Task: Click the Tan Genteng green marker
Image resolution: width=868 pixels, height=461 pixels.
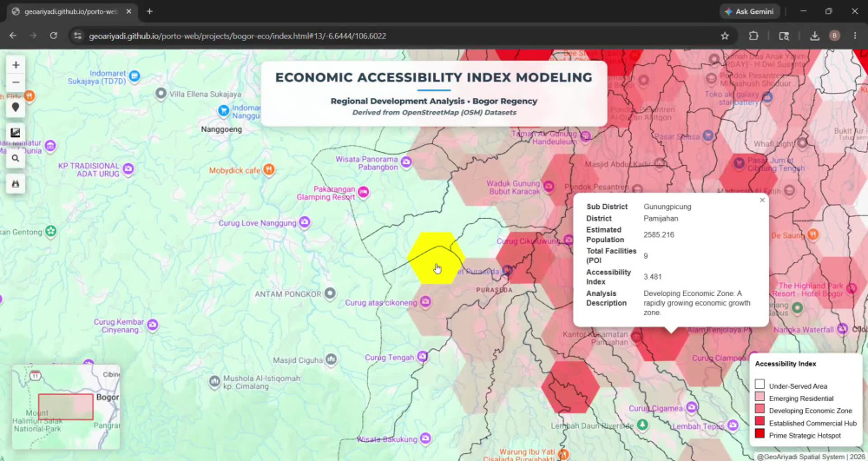Action: 51,231
